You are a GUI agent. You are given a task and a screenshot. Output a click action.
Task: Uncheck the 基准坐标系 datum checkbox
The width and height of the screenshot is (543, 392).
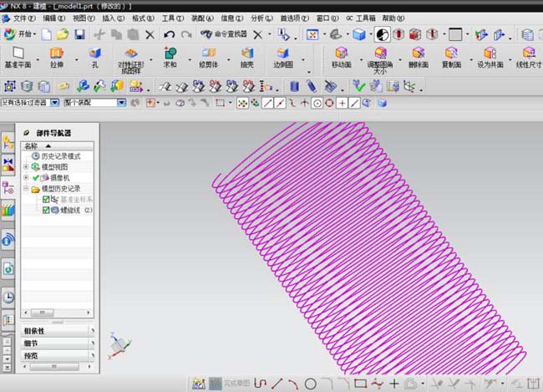tap(47, 200)
